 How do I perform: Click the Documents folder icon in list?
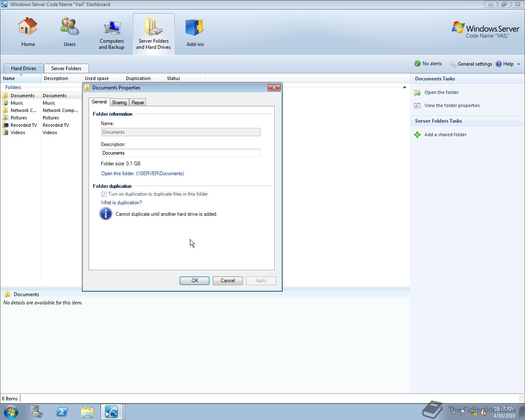pyautogui.click(x=5, y=96)
